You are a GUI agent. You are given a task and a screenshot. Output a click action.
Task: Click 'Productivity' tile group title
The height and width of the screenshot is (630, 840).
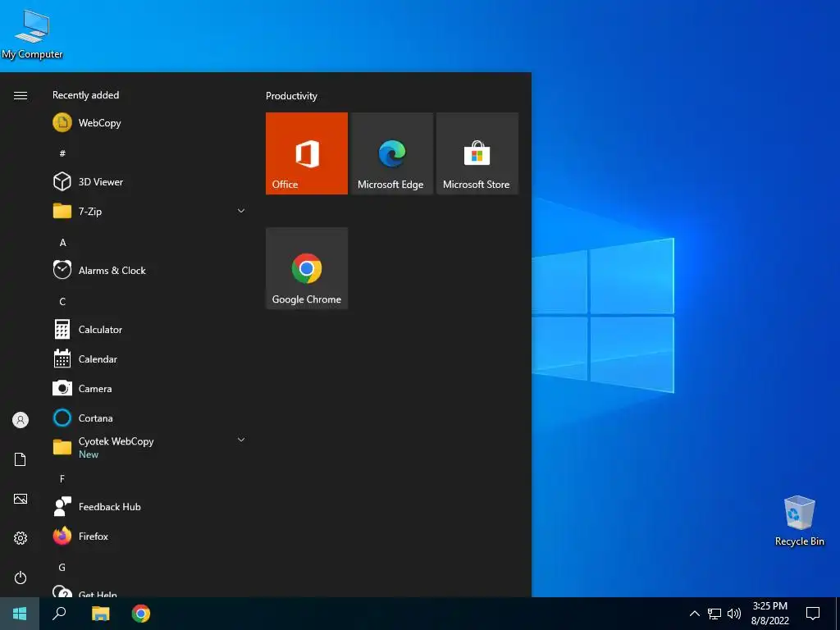point(291,96)
